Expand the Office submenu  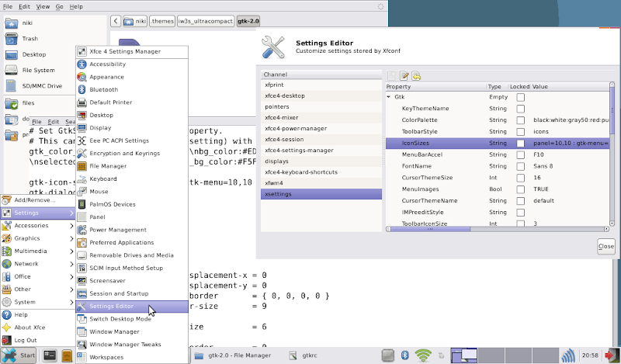[37, 276]
